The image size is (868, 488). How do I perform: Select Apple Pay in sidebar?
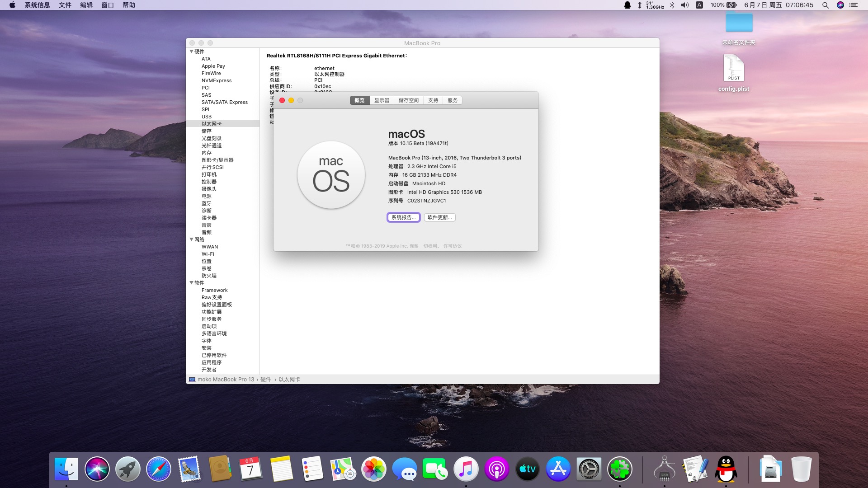213,66
